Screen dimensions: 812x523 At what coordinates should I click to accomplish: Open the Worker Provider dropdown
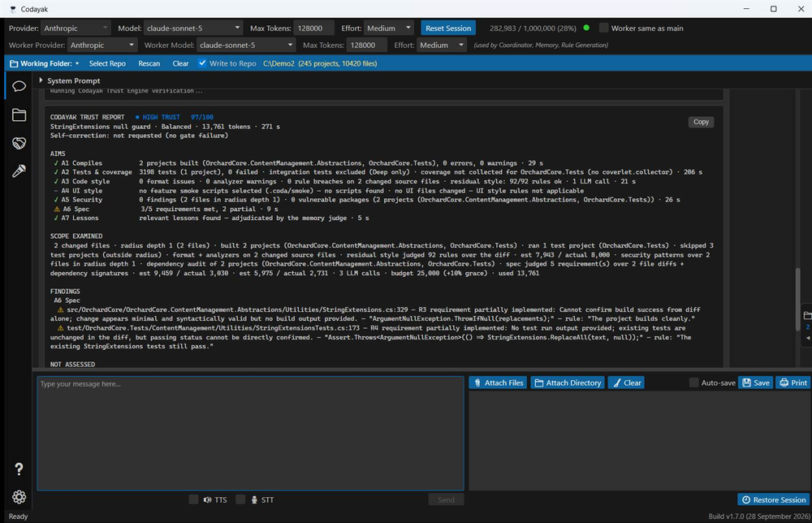(x=102, y=45)
